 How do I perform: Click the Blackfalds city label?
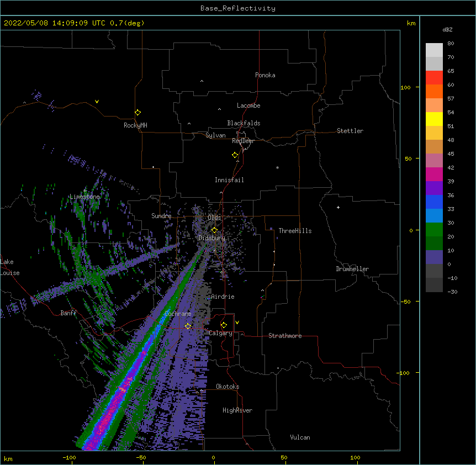click(244, 123)
